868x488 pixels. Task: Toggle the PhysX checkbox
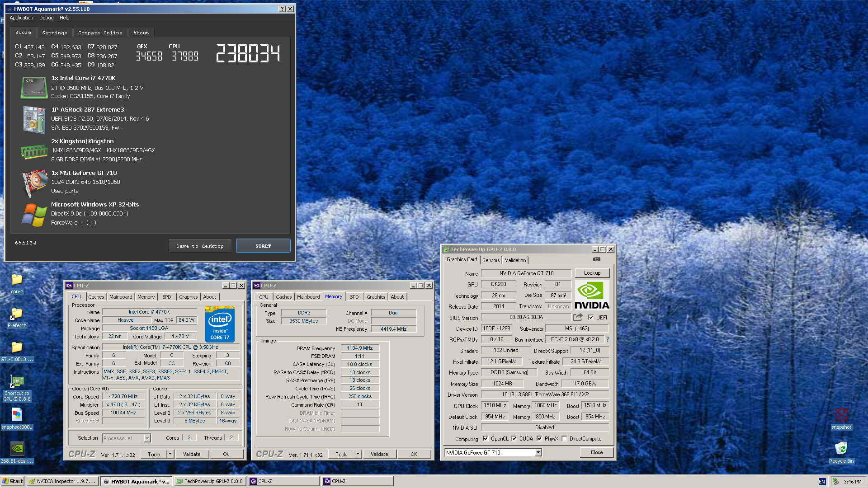[539, 438]
